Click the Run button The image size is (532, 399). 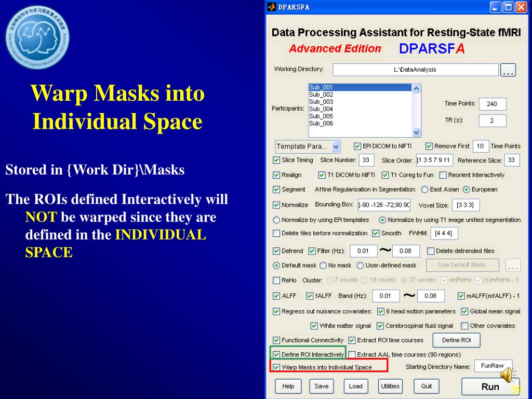[490, 387]
